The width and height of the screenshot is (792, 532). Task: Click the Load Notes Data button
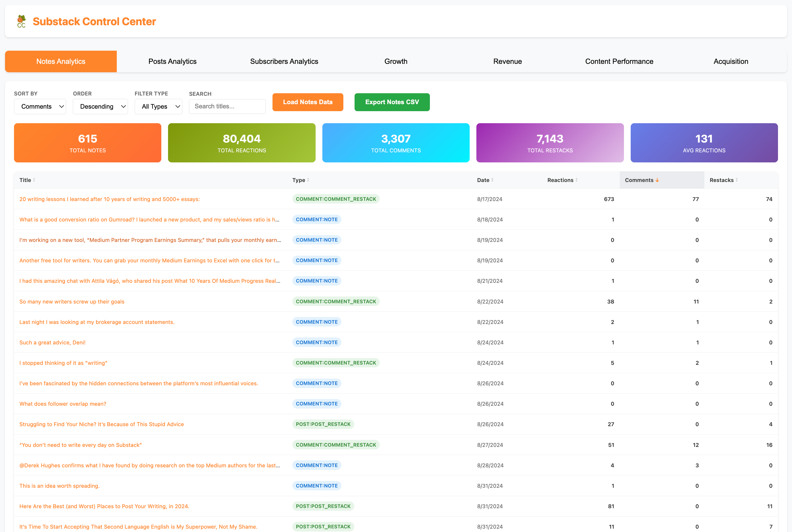click(308, 102)
